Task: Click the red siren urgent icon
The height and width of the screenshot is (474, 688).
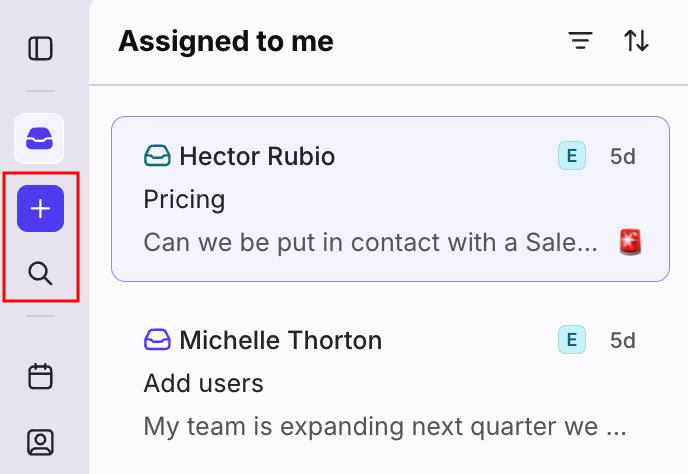Action: pos(630,242)
